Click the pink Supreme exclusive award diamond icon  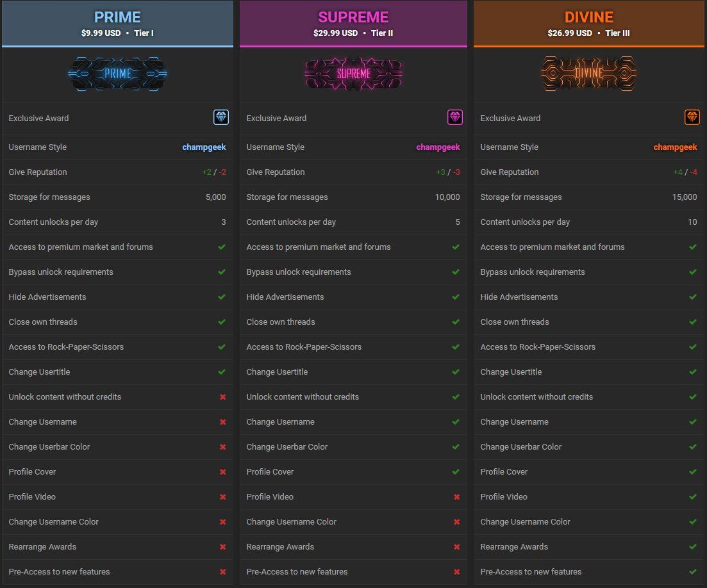tap(454, 117)
